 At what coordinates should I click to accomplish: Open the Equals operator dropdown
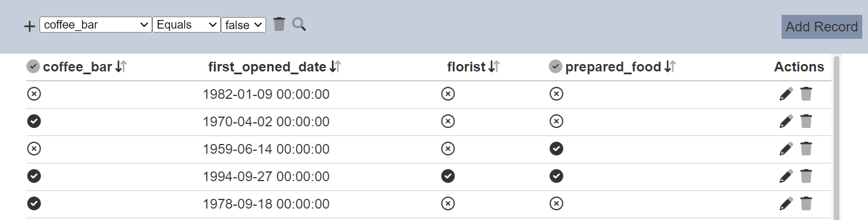tap(187, 25)
